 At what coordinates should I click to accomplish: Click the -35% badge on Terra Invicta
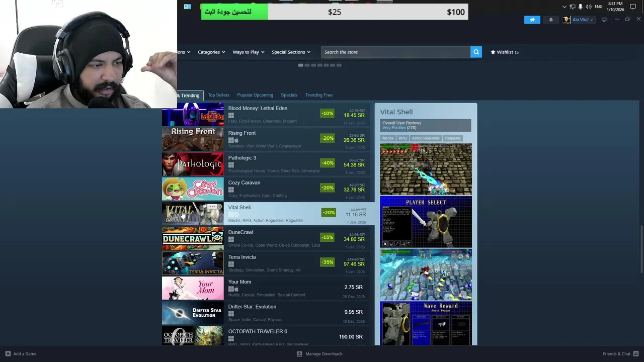[328, 262]
